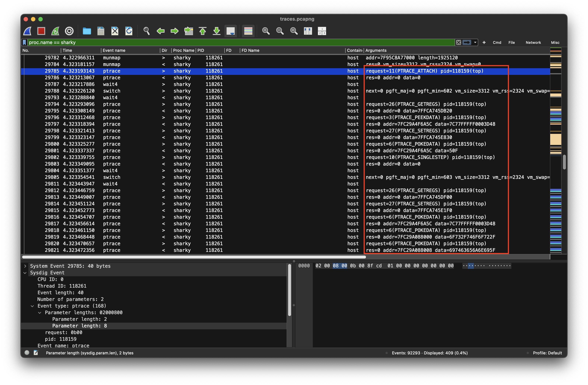
Task: Go to the first packet icon
Action: 203,31
